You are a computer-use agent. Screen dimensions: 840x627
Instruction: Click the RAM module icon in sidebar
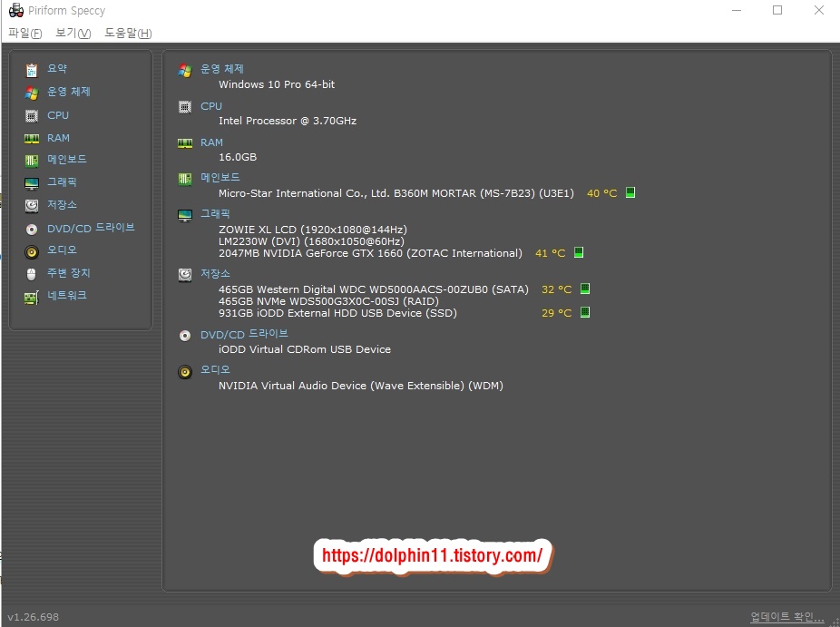pos(32,139)
